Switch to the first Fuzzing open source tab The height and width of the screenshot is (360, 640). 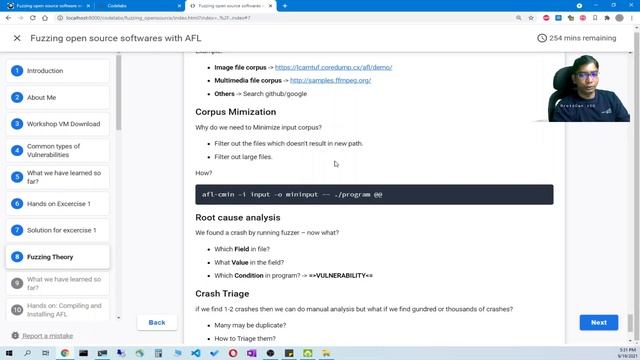[x=46, y=6]
